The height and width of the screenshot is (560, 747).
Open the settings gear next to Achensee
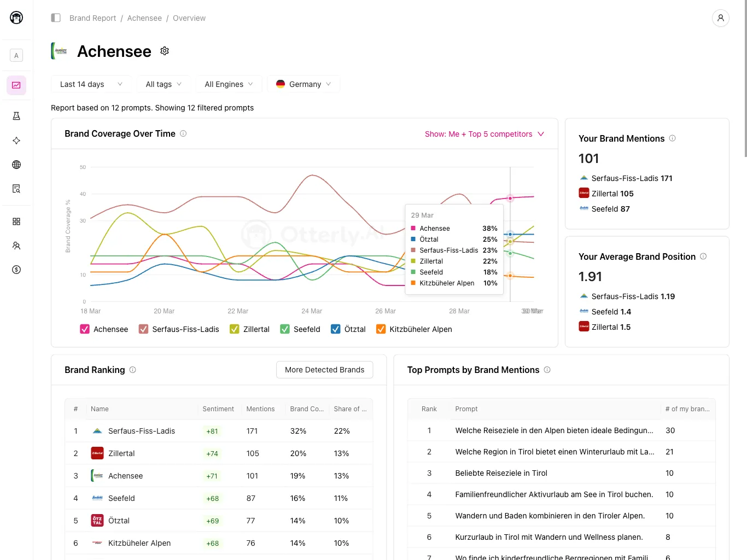pos(165,51)
